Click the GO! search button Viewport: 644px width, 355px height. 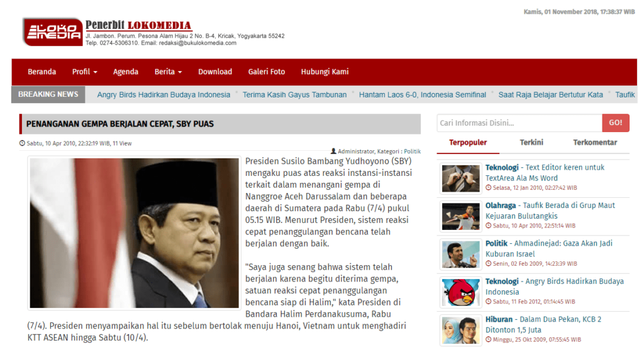[x=615, y=123]
